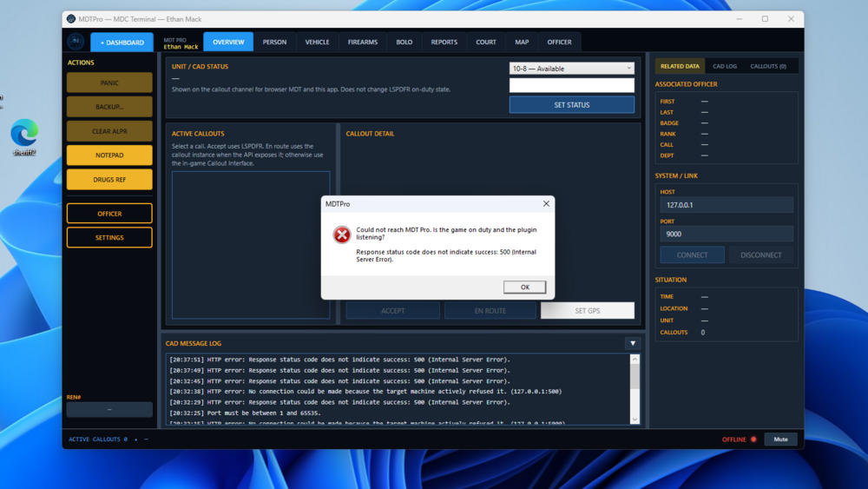Select the 'Port must be between 1 and 65535' log line
The height and width of the screenshot is (489, 868).
point(245,413)
